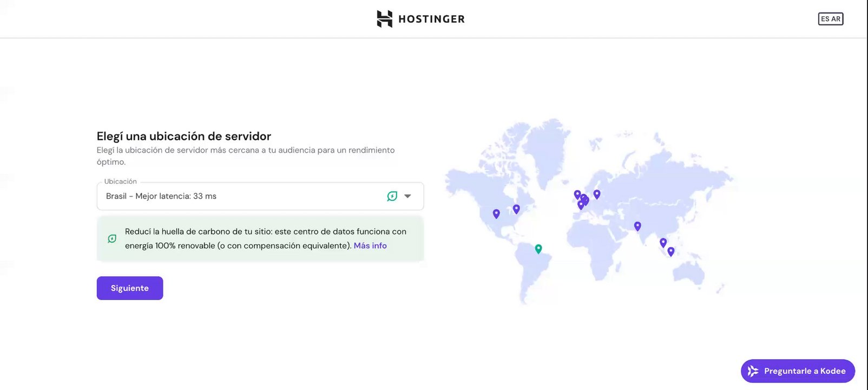Select the France map pin

point(581,205)
